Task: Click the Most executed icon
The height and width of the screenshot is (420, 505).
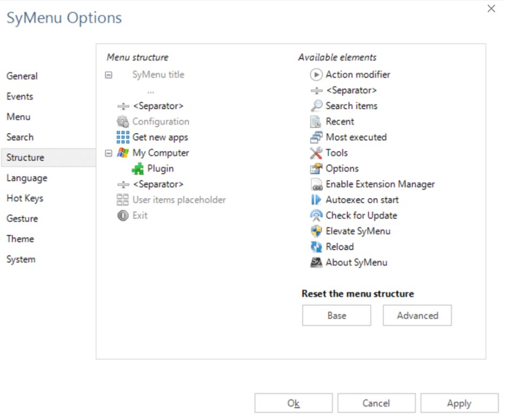Action: point(316,137)
